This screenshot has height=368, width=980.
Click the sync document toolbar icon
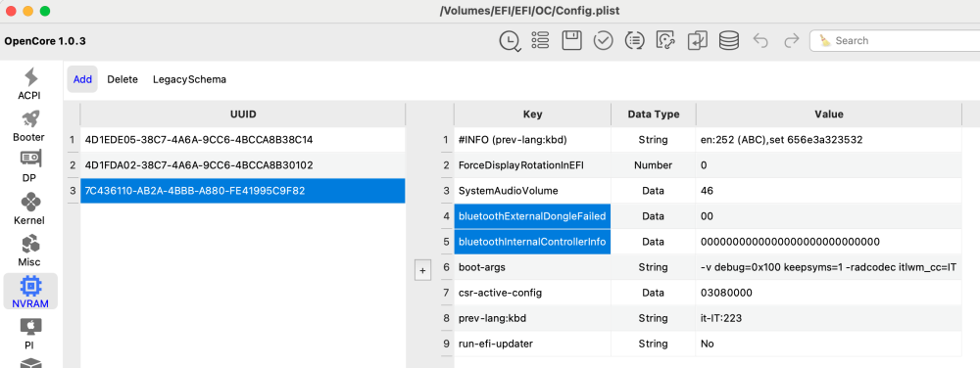point(666,41)
